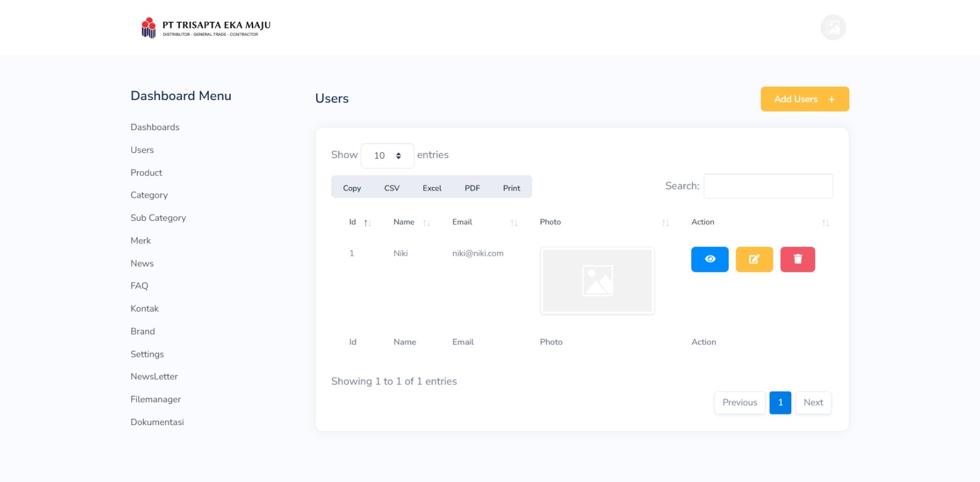The width and height of the screenshot is (980, 482).
Task: Click the PT Trisapta Eka Maju logo
Action: [x=205, y=28]
